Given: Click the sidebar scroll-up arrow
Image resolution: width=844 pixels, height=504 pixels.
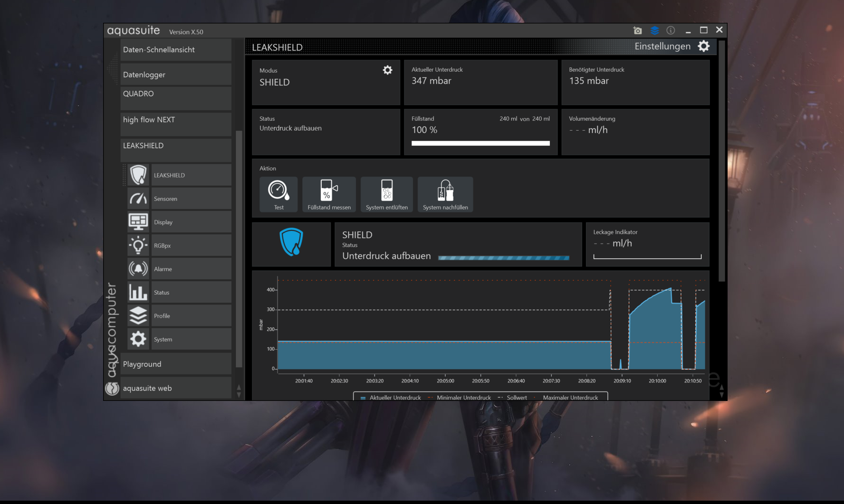Looking at the screenshot, I should point(239,388).
